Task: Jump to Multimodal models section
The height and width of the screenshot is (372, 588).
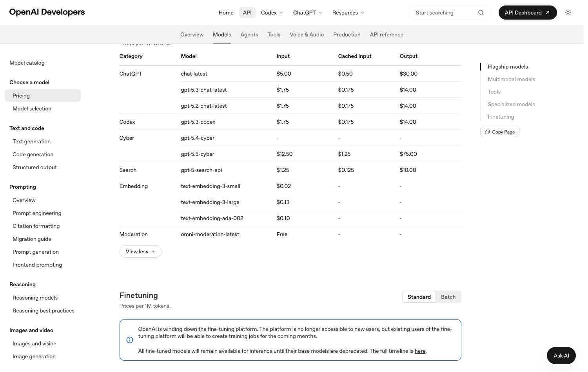Action: (511, 79)
